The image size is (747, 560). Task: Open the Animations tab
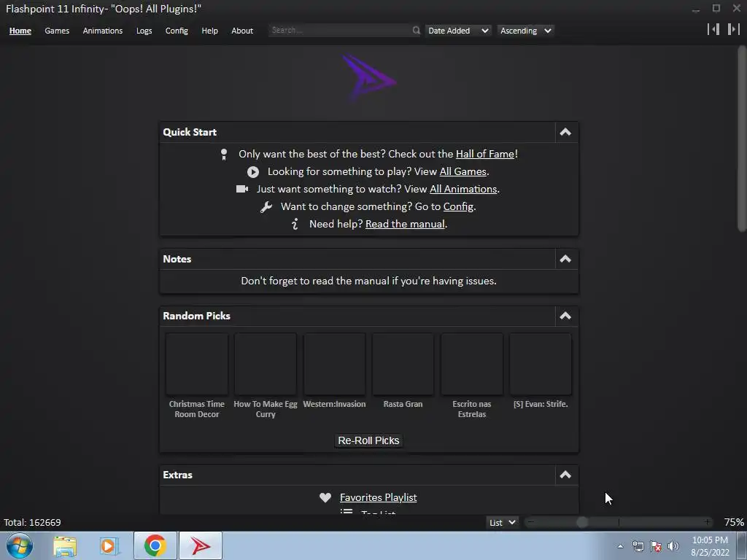(102, 31)
